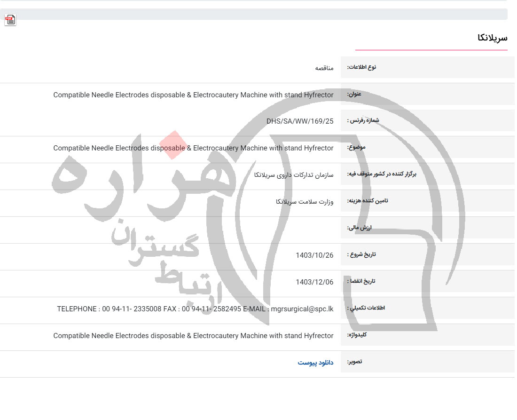Click the expiry date 1403/12/06
Image resolution: width=517 pixels, height=420 pixels.
(x=314, y=282)
